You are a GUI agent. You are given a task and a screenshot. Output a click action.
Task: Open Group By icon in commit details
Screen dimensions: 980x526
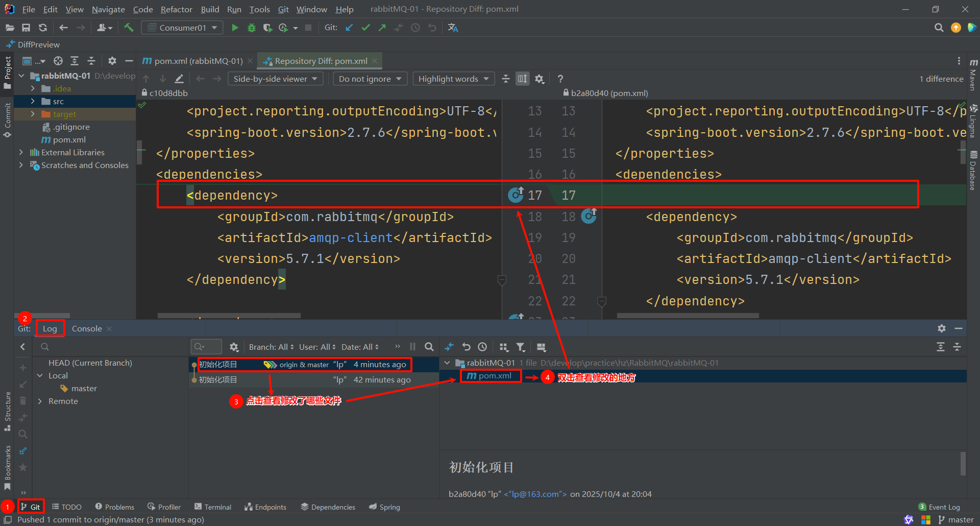(504, 347)
